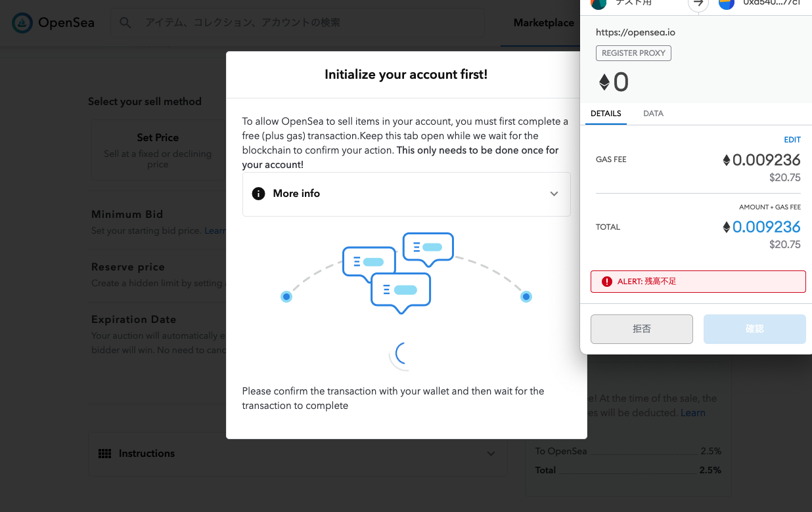Click the EDIT gas fee link

pyautogui.click(x=792, y=140)
